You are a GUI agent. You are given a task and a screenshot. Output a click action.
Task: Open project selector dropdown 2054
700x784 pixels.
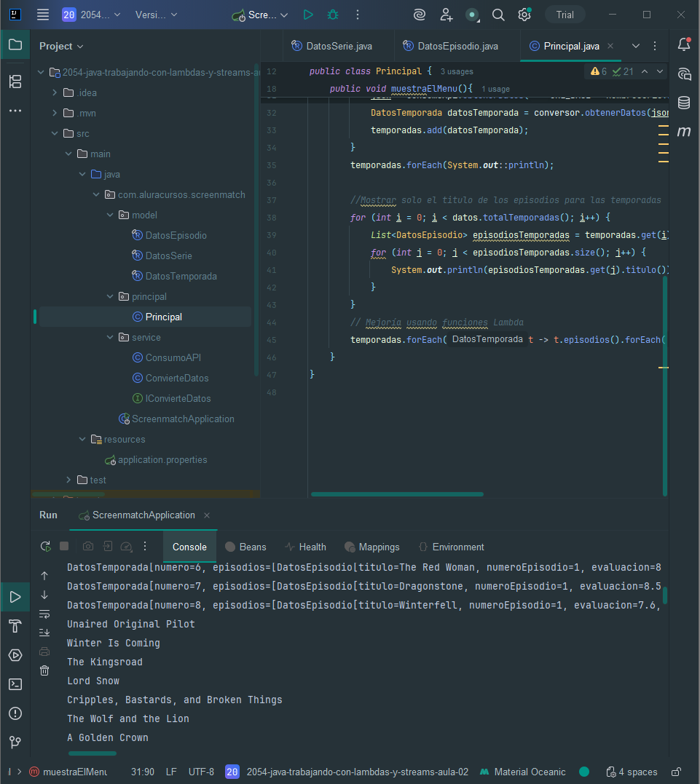(x=91, y=15)
